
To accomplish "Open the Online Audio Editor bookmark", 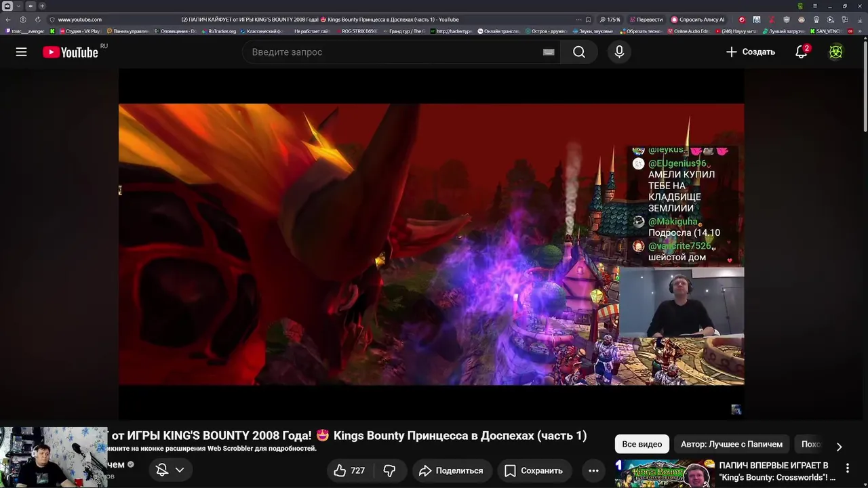I will tap(688, 31).
